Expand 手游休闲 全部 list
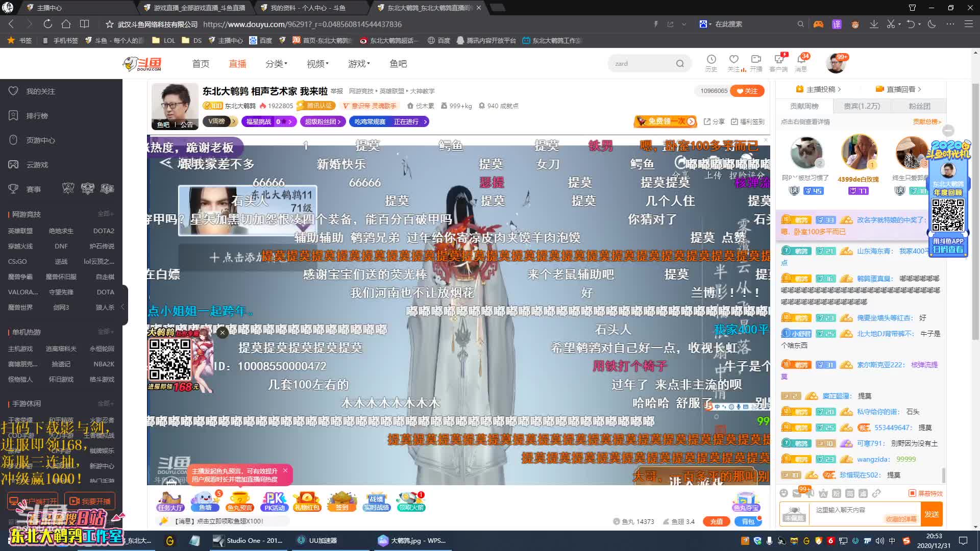This screenshot has height=551, width=980. (x=106, y=404)
